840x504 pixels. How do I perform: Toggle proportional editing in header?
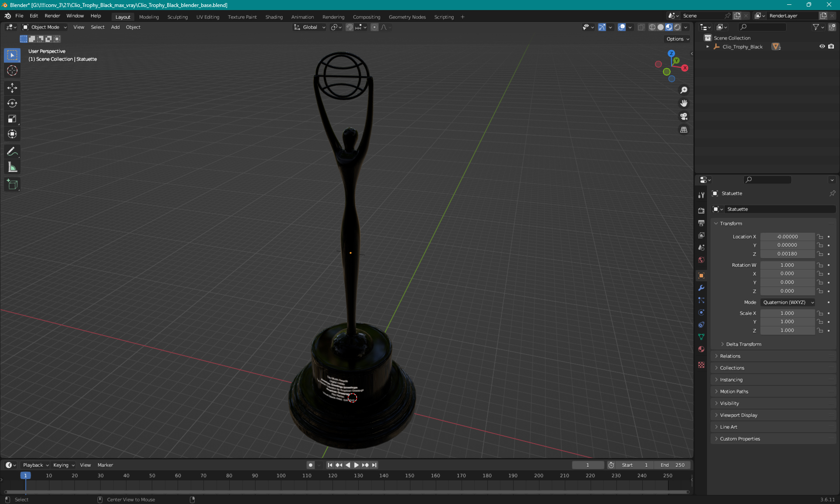click(374, 27)
